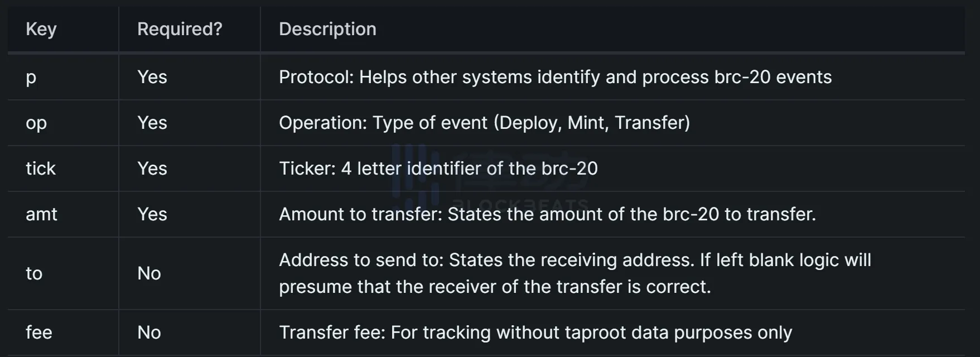
Task: Click the Transfer fee description text
Action: [x=535, y=332]
